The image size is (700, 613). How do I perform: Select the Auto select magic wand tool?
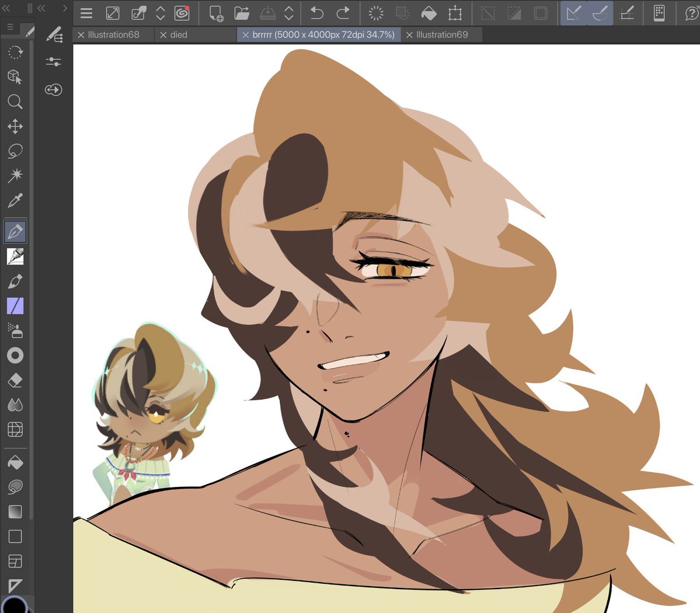[15, 176]
